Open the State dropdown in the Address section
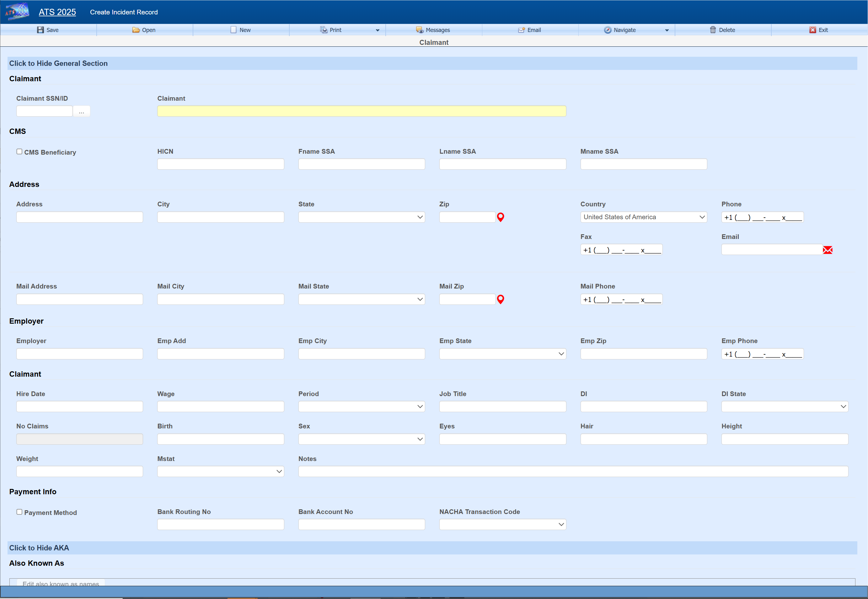This screenshot has height=599, width=868. [x=361, y=217]
